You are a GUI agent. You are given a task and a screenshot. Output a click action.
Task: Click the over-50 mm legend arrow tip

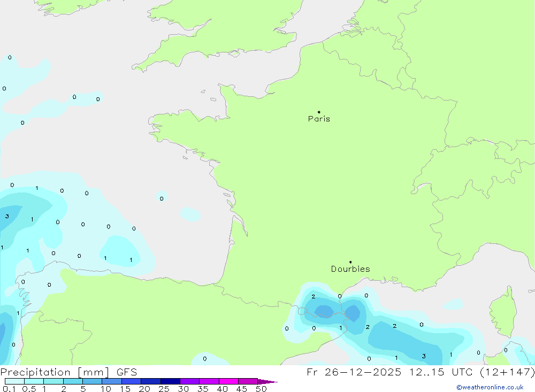click(x=268, y=382)
